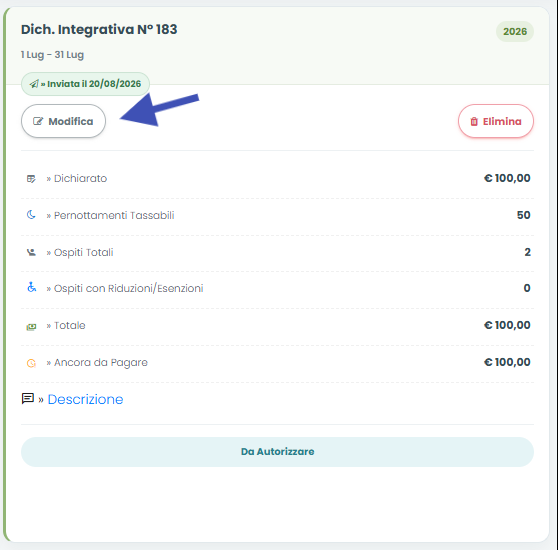
Task: Click the moon icon for Pernottamenti Tassabili
Action: click(31, 215)
